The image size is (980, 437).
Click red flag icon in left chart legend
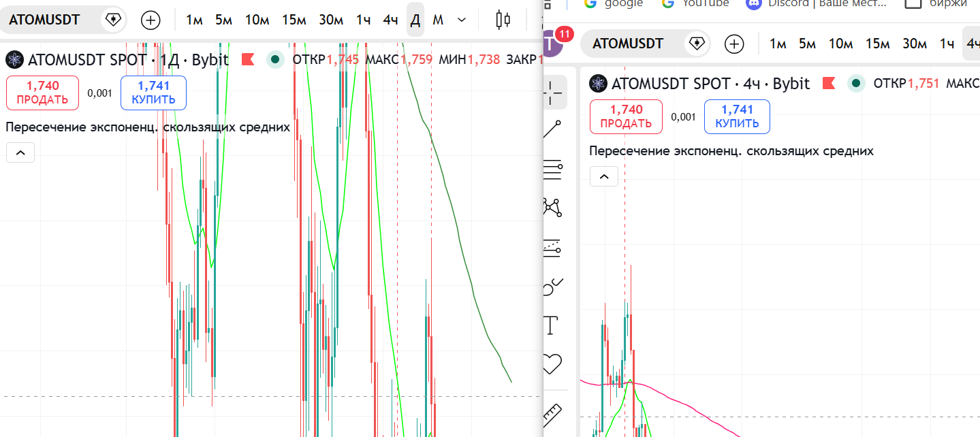248,60
